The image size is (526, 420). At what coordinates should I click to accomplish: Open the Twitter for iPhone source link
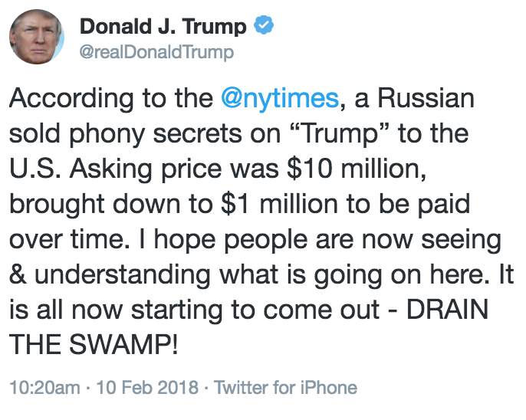click(285, 387)
